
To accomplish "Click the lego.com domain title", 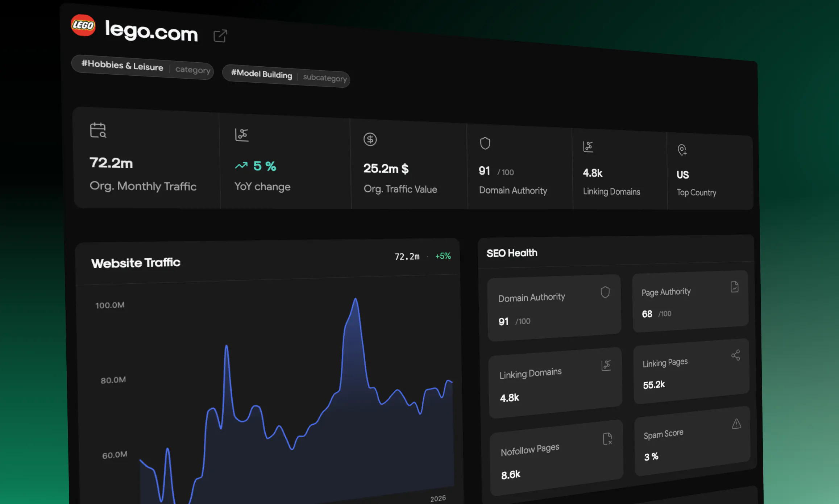I will [151, 32].
